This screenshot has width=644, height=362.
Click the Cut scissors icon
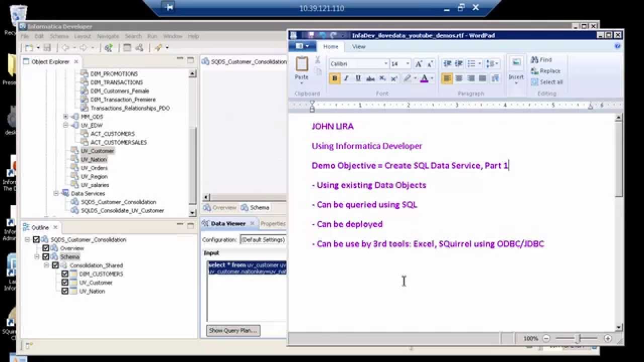coord(317,60)
